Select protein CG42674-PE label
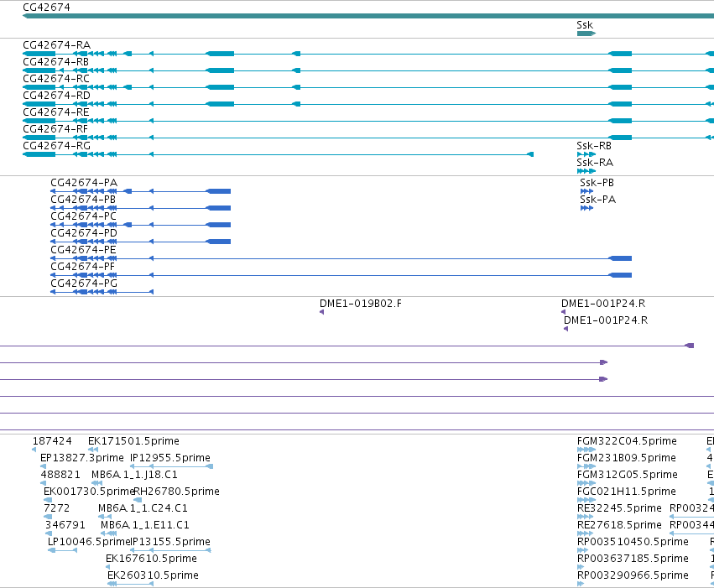 tap(83, 250)
